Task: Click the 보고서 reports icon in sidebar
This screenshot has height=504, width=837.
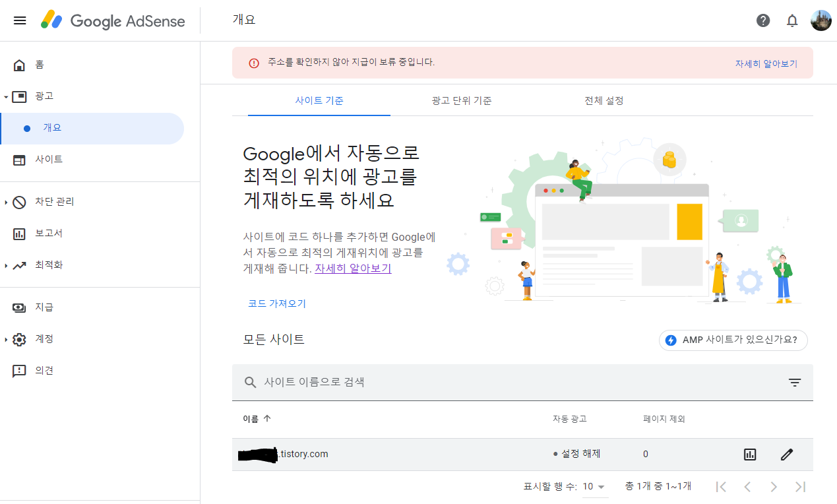Action: click(x=20, y=234)
